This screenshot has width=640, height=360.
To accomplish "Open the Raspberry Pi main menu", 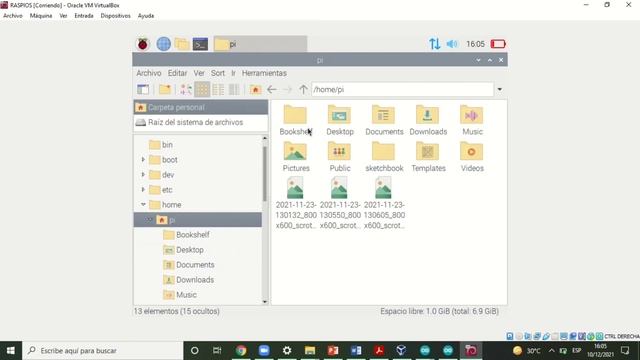I will pos(142,44).
